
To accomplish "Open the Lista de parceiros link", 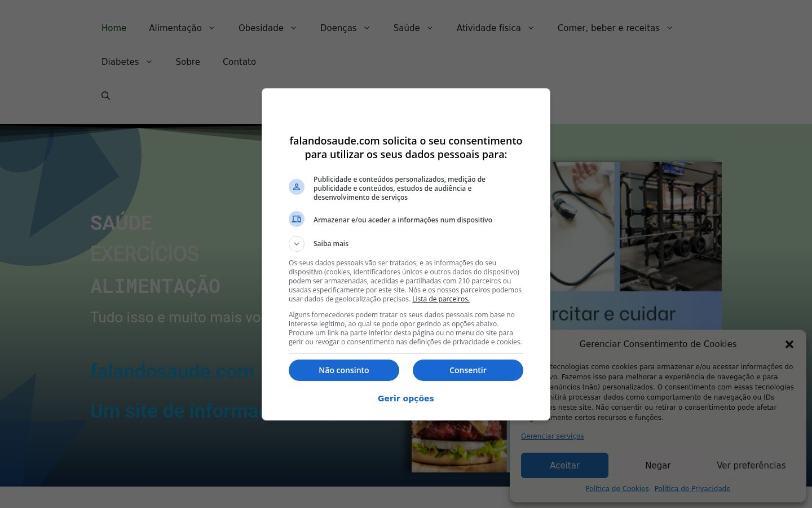I will [441, 299].
